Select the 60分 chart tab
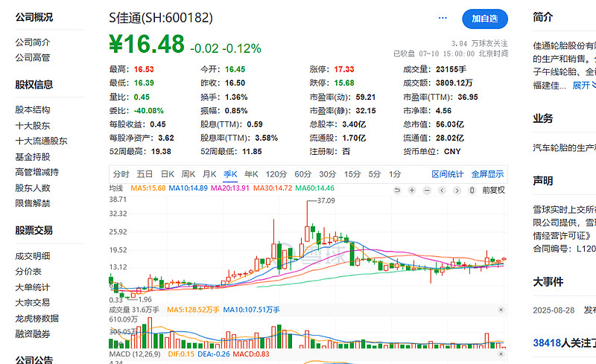The image size is (596, 364). click(x=302, y=174)
